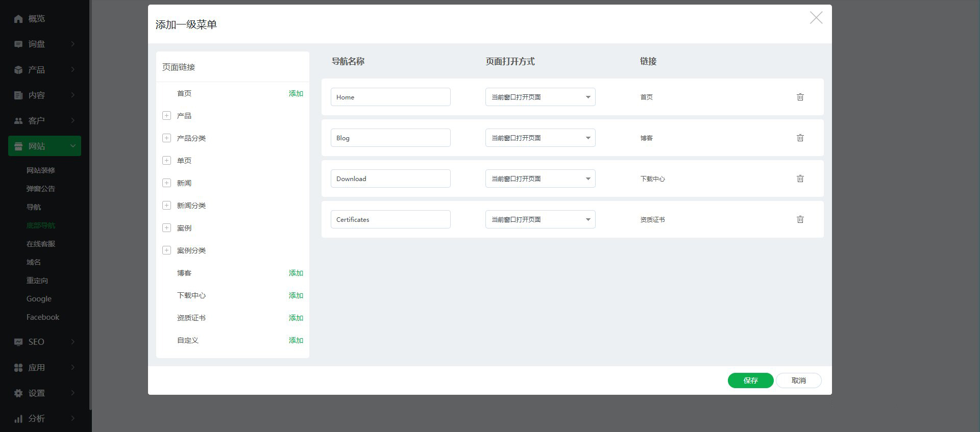
Task: Select 导航 in website submenu
Action: 34,207
